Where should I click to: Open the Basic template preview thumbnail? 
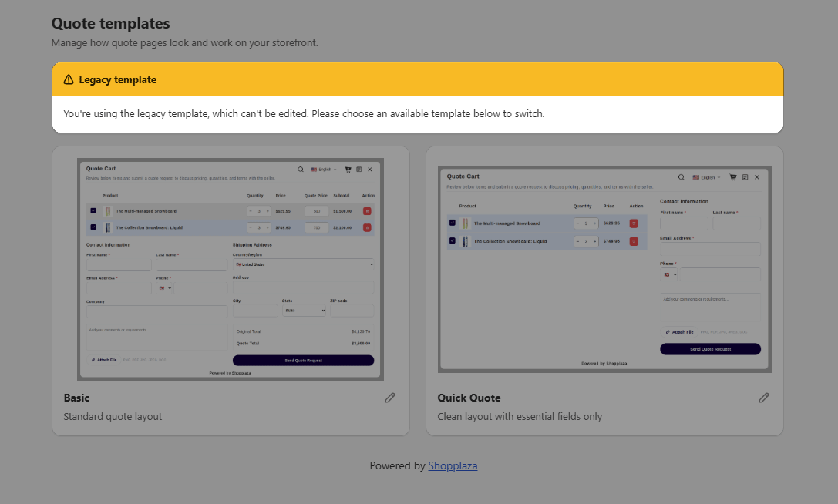(231, 270)
